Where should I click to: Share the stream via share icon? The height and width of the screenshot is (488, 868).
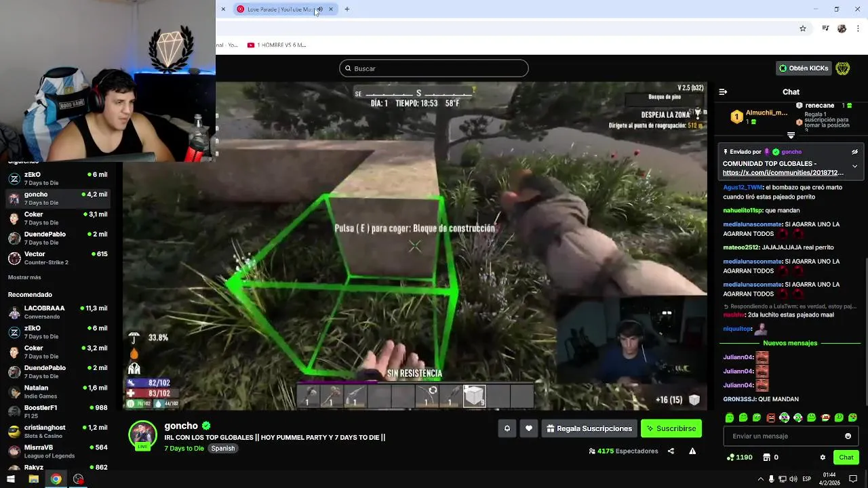pyautogui.click(x=671, y=451)
